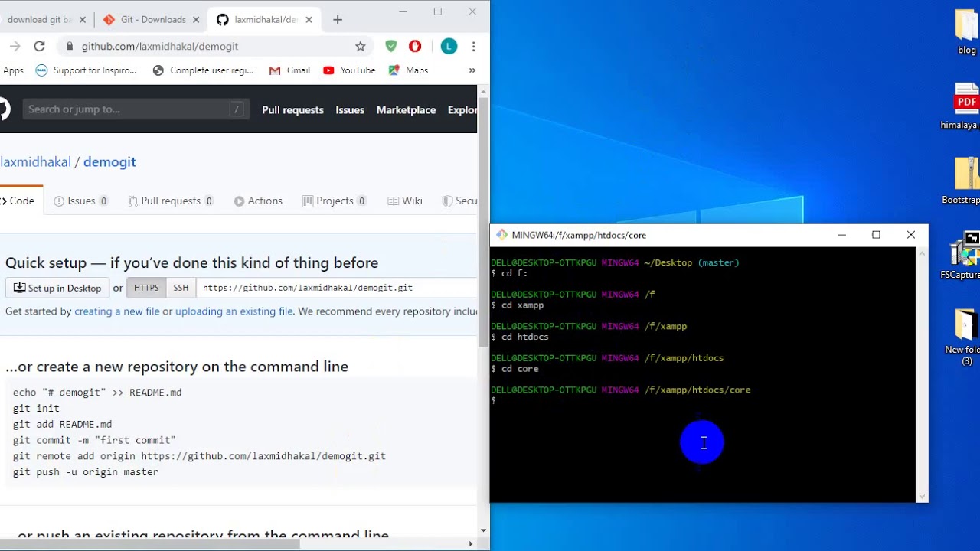The height and width of the screenshot is (551, 980).
Task: Close the Git - Downloads tab
Action: coord(196,20)
